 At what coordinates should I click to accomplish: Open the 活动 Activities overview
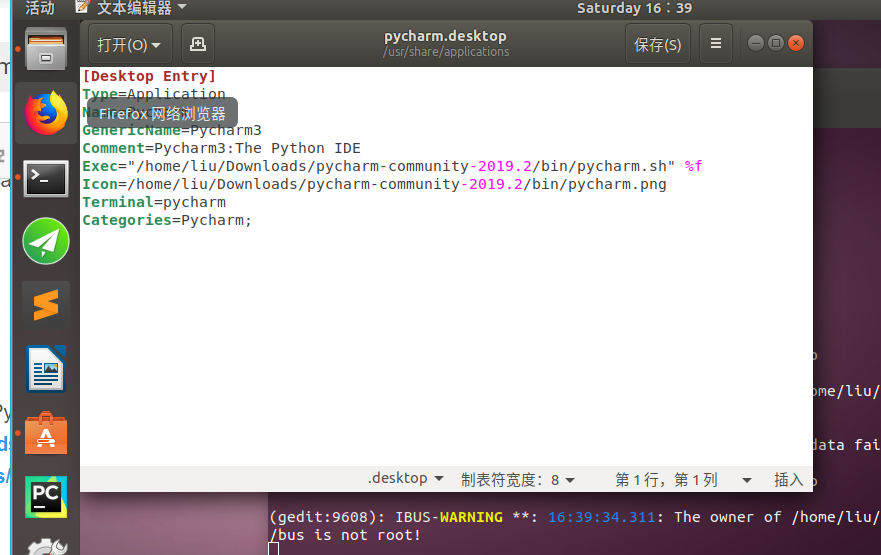pos(40,8)
